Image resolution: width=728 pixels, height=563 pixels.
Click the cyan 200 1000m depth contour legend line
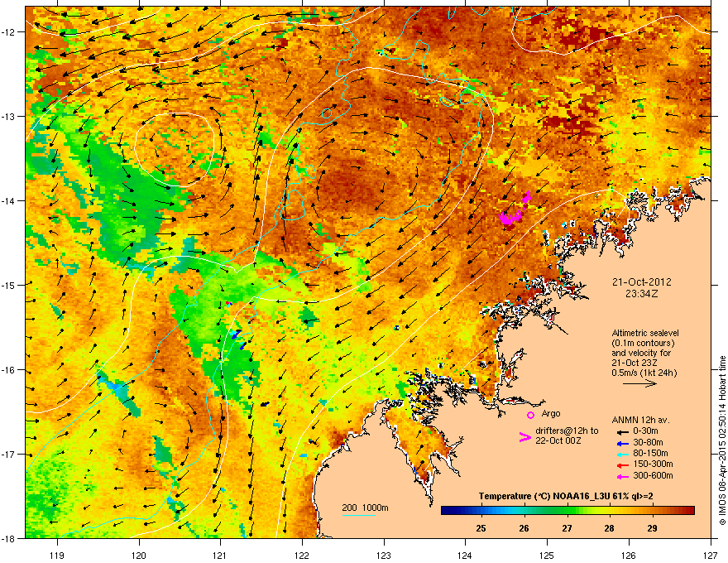tap(359, 515)
